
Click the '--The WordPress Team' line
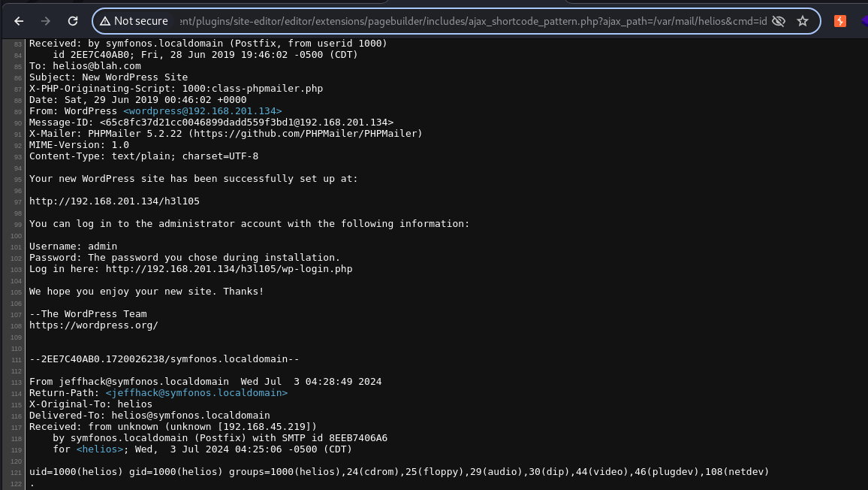pyautogui.click(x=88, y=313)
